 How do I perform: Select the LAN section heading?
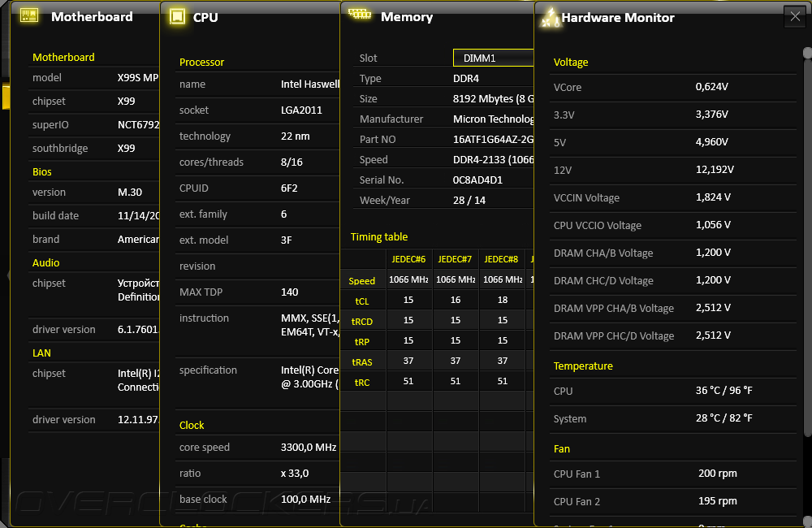41,353
